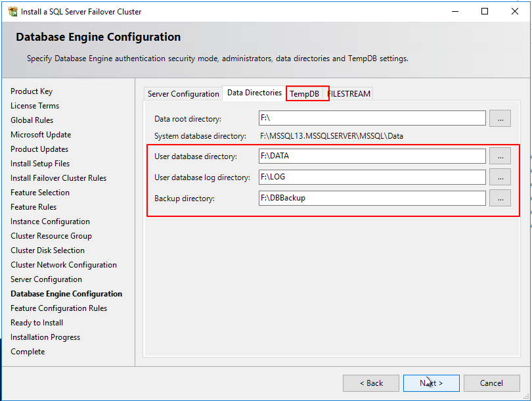Maximize the setup window
The width and height of the screenshot is (532, 401).
(485, 12)
